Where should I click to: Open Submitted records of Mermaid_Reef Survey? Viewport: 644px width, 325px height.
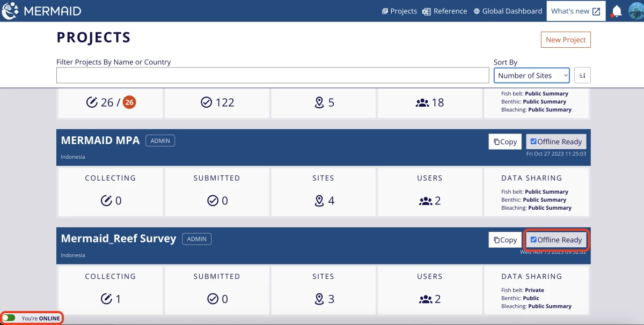[217, 290]
